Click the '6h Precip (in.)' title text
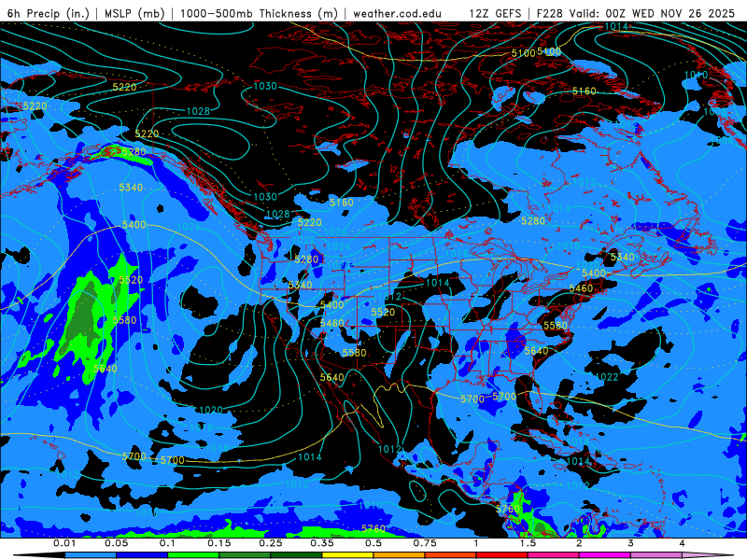 click(49, 13)
